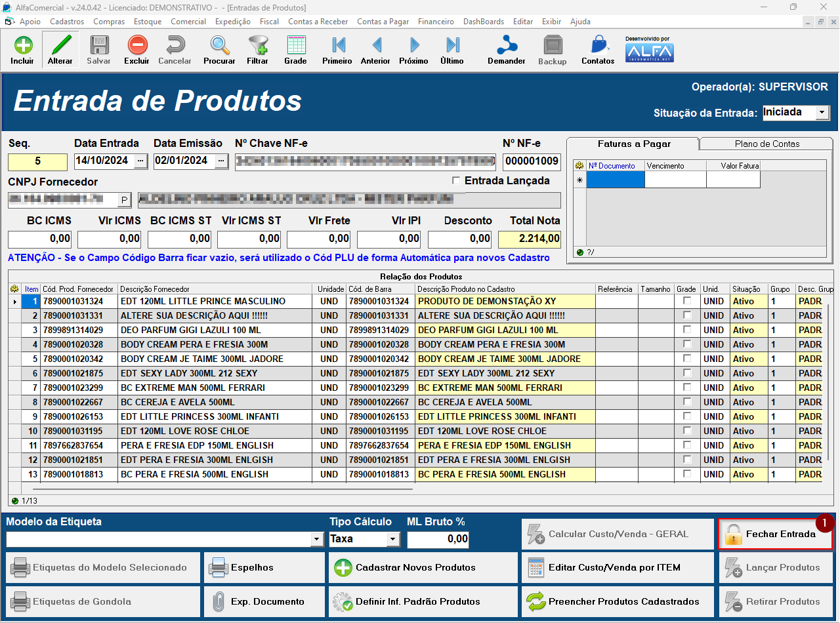Screen dimensions: 840x623
Task: Open the Grade grid view icon
Action: click(x=295, y=50)
